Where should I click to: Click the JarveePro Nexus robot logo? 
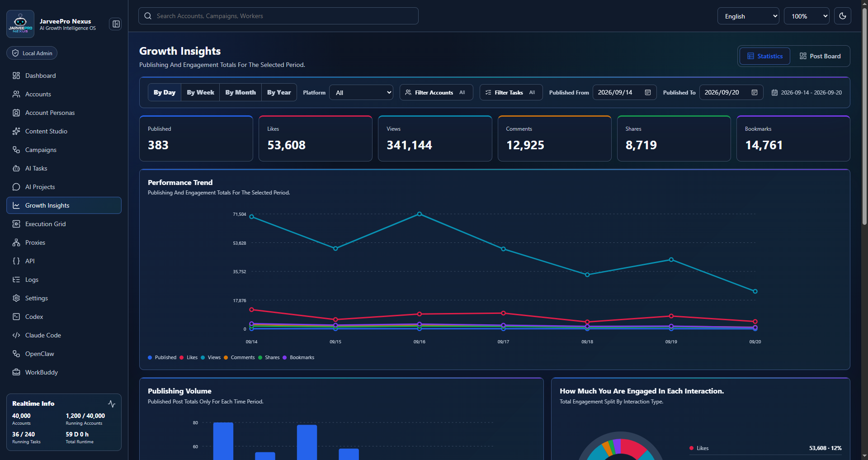pos(20,24)
